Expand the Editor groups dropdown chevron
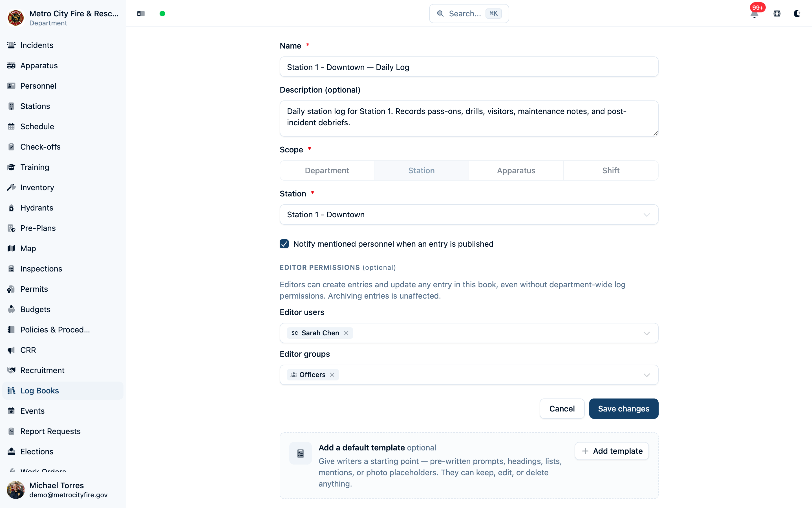This screenshot has height=508, width=812. coord(646,375)
